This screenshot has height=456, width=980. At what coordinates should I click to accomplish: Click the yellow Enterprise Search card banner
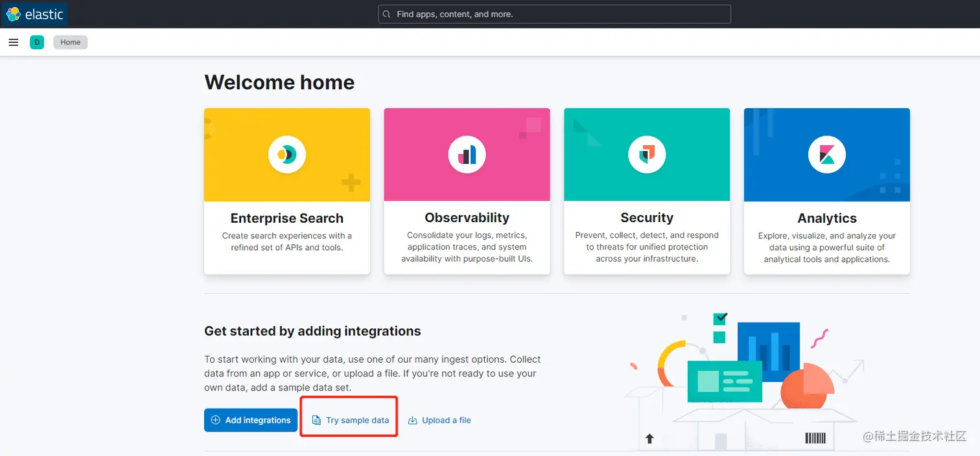(x=287, y=155)
